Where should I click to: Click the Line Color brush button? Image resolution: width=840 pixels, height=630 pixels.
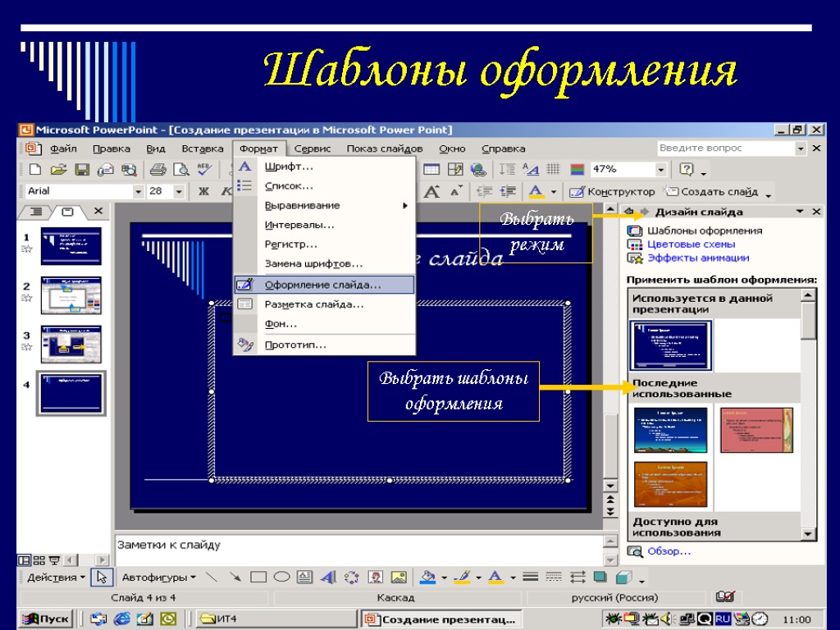462,577
